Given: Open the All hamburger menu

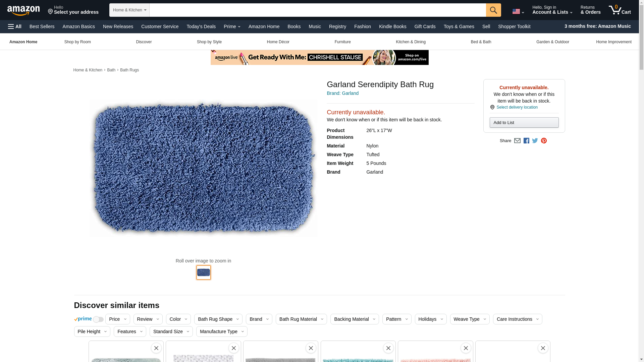Looking at the screenshot, I should coord(15,26).
